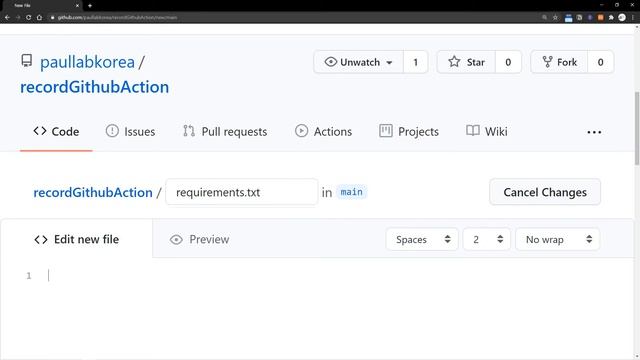Click the main branch label
The width and height of the screenshot is (640, 360).
coord(351,192)
